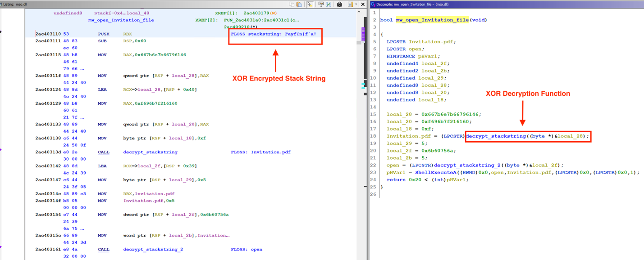
Task: Click the Paste icon in Listing toolbar
Action: pyautogui.click(x=299, y=4)
